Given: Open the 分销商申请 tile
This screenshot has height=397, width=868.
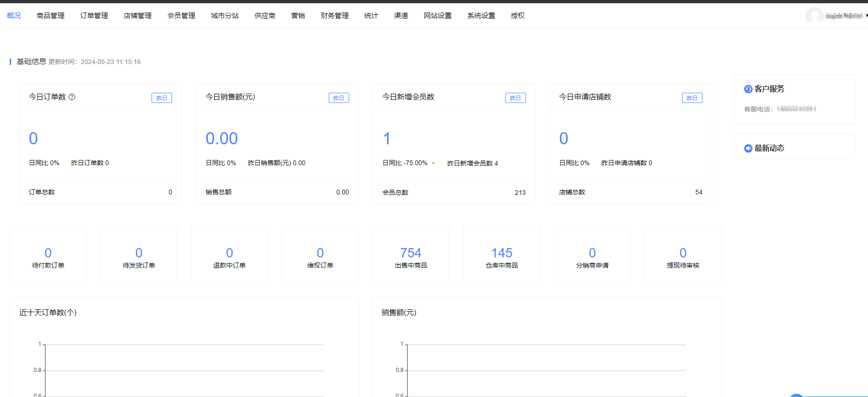Looking at the screenshot, I should pos(592,255).
